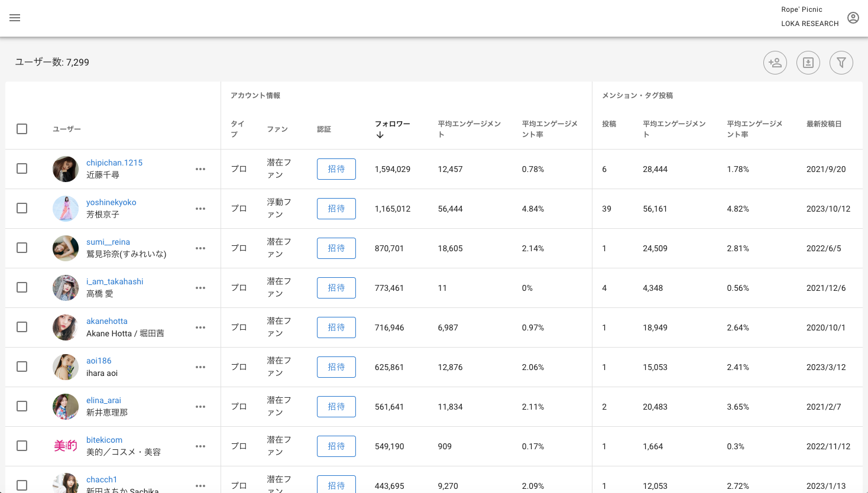Open more options for chipichan.1215
The image size is (868, 493).
(x=200, y=169)
